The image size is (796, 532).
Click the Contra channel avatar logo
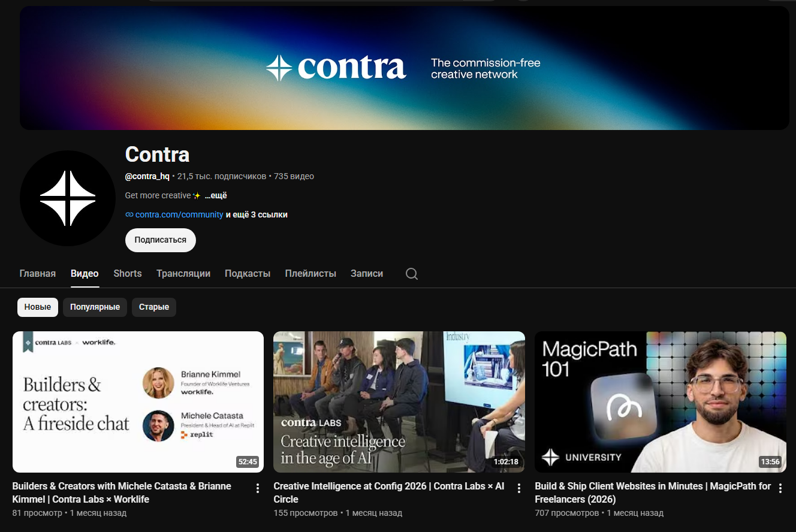click(68, 198)
